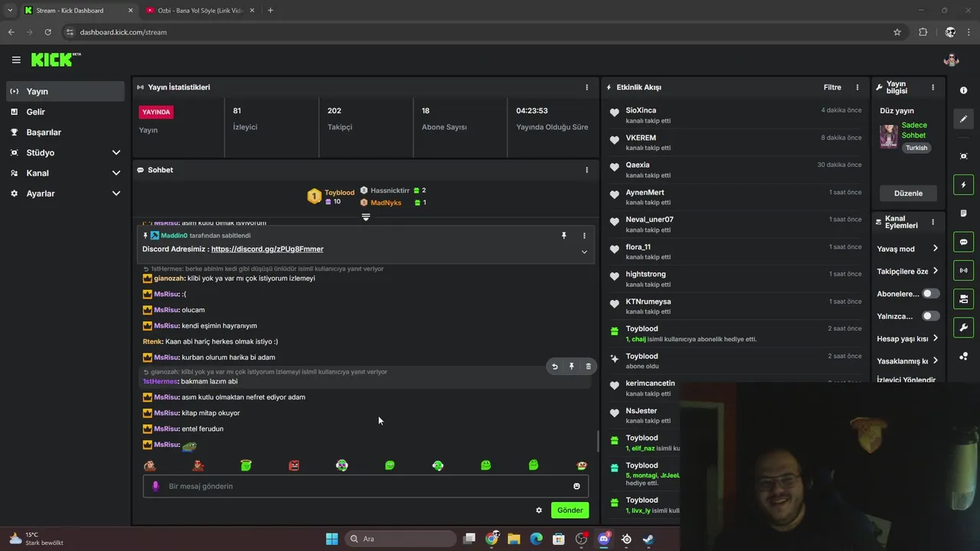
Task: Click the purple microphone icon in message box
Action: click(x=155, y=486)
